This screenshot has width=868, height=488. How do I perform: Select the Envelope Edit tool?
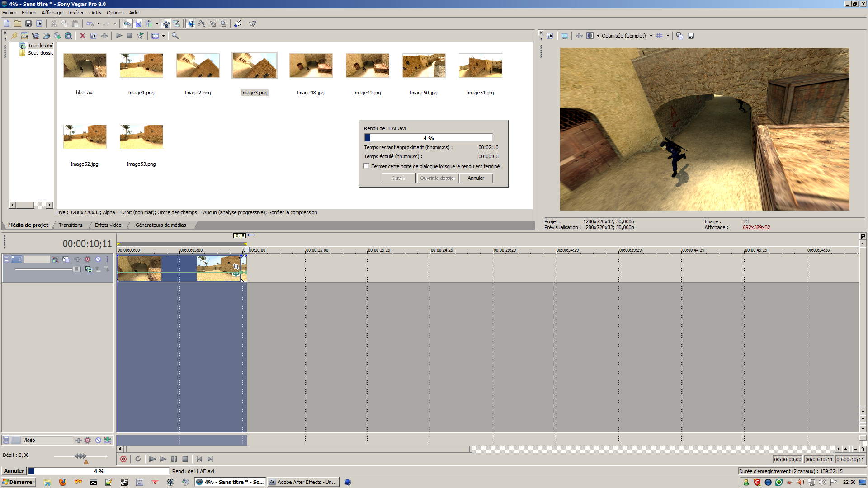[202, 23]
